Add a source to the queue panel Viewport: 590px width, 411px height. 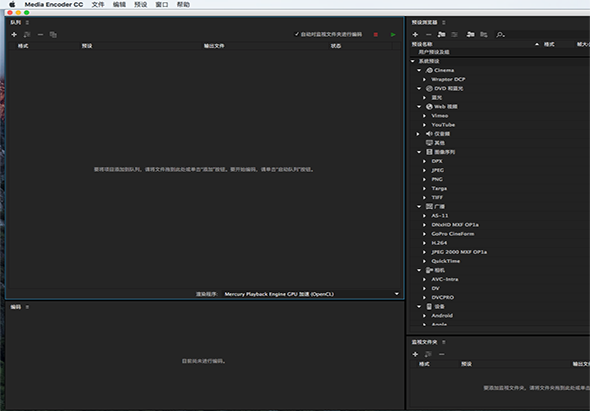point(14,35)
